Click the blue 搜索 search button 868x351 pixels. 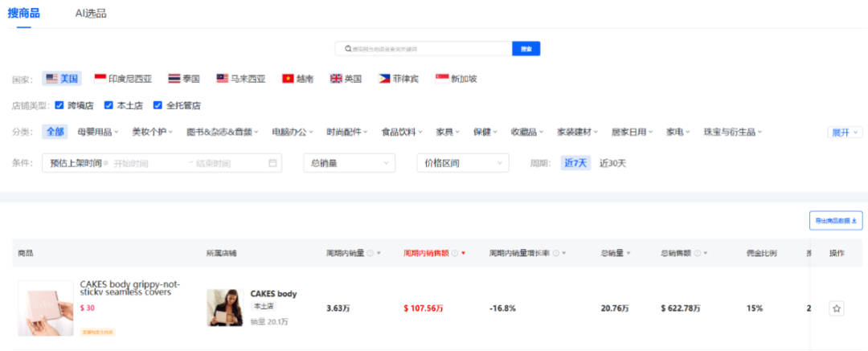click(526, 49)
